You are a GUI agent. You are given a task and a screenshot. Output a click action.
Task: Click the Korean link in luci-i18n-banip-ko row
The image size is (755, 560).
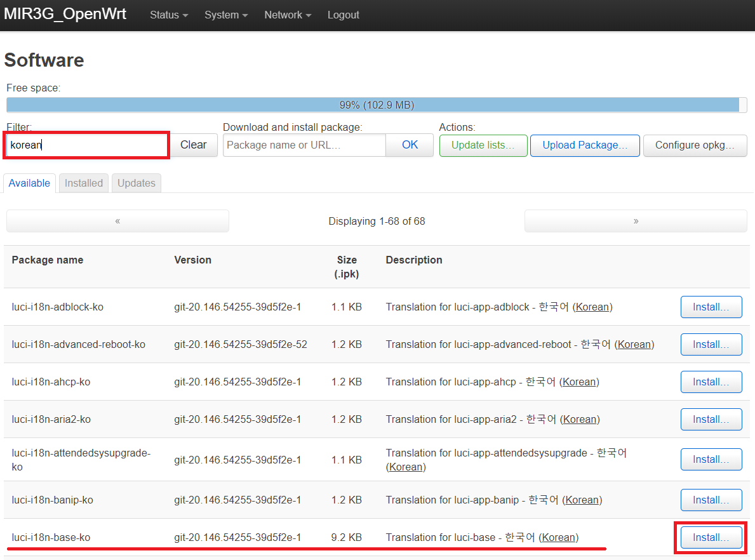point(582,500)
